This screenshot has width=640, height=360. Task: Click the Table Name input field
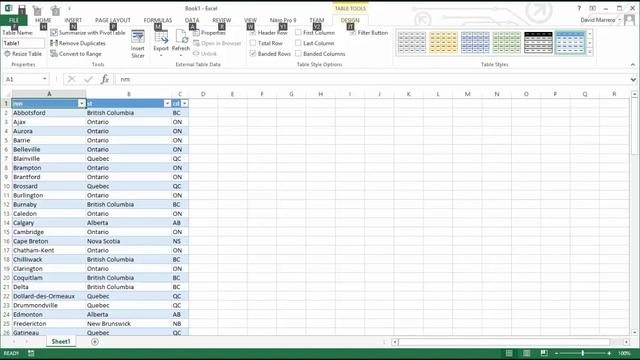tap(23, 43)
